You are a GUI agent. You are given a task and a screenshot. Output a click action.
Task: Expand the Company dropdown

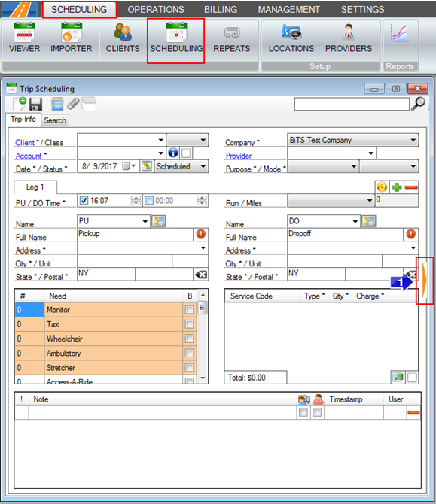pyautogui.click(x=413, y=140)
